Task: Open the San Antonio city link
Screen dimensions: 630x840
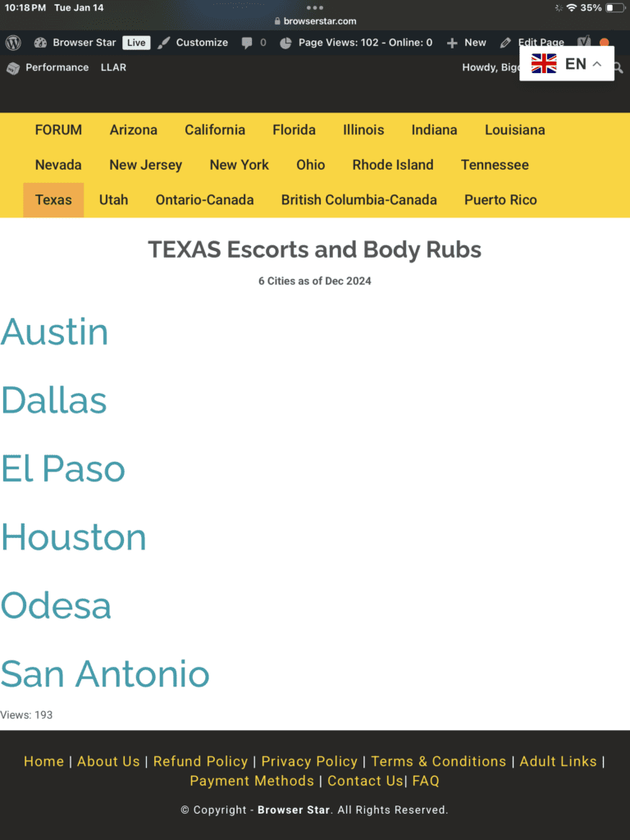Action: [105, 674]
